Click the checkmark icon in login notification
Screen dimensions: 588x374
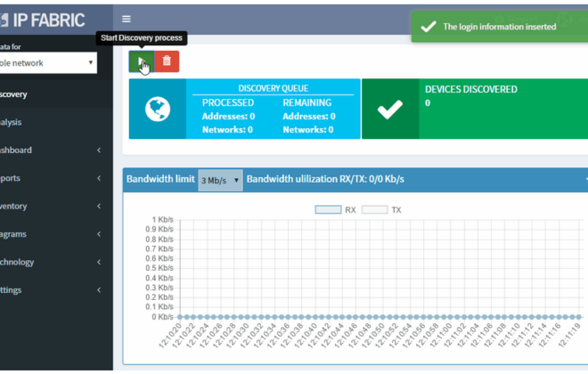pyautogui.click(x=428, y=27)
